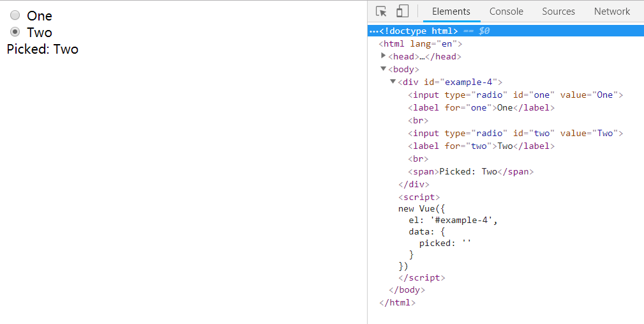Viewport: 644px width, 324px height.
Task: Select the input with id "one" node
Action: point(515,95)
